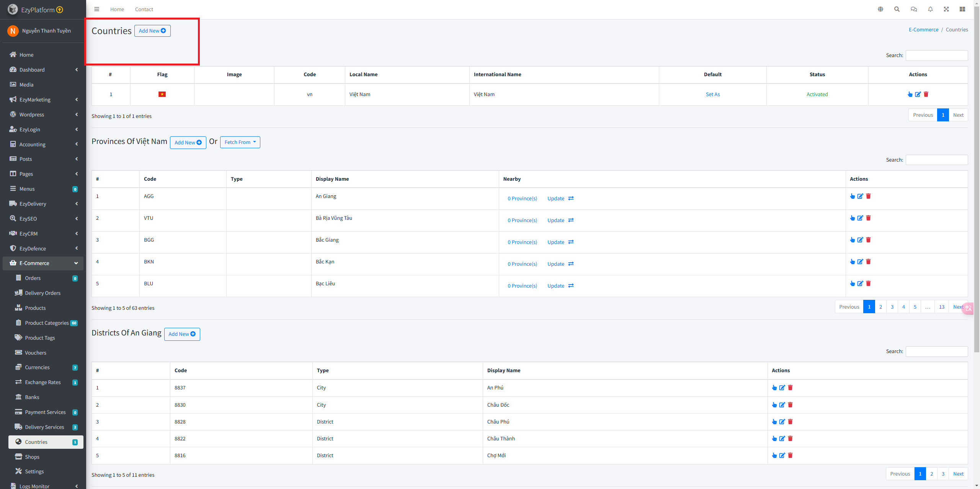Click Add New for Provinces Of Việt Nam
980x489 pixels.
pos(188,142)
